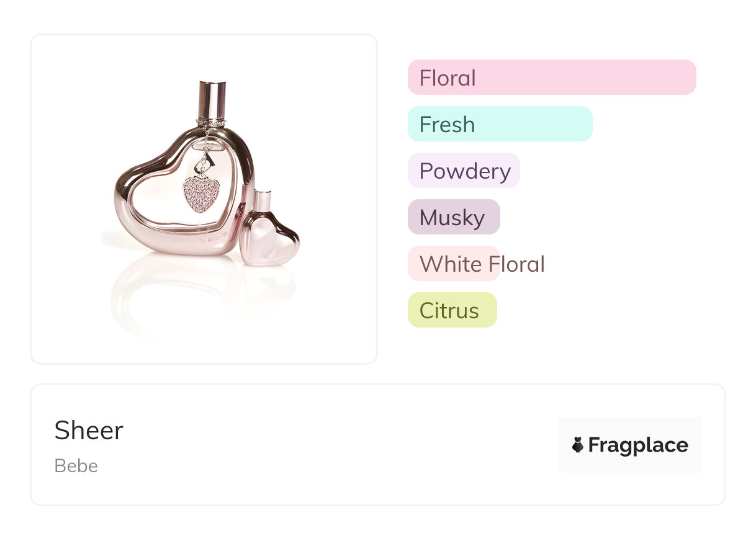Pick the Musky accord bar
Viewport: 756px width, 536px height.
[453, 217]
